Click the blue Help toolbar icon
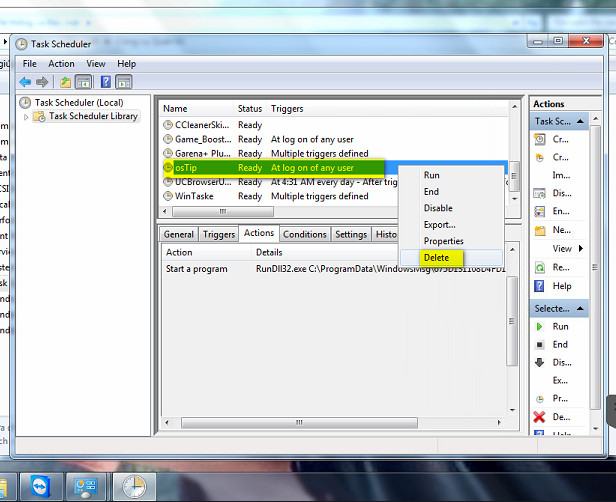616x502 pixels. click(x=105, y=82)
